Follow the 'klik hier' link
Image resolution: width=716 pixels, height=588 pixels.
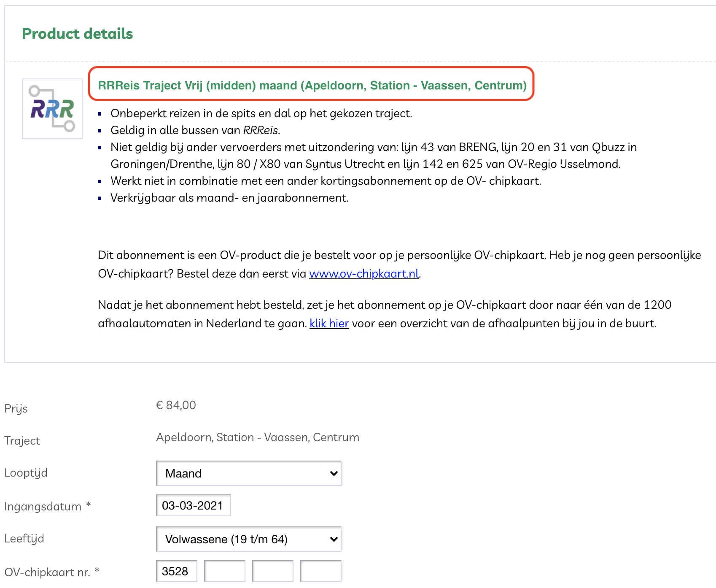329,324
